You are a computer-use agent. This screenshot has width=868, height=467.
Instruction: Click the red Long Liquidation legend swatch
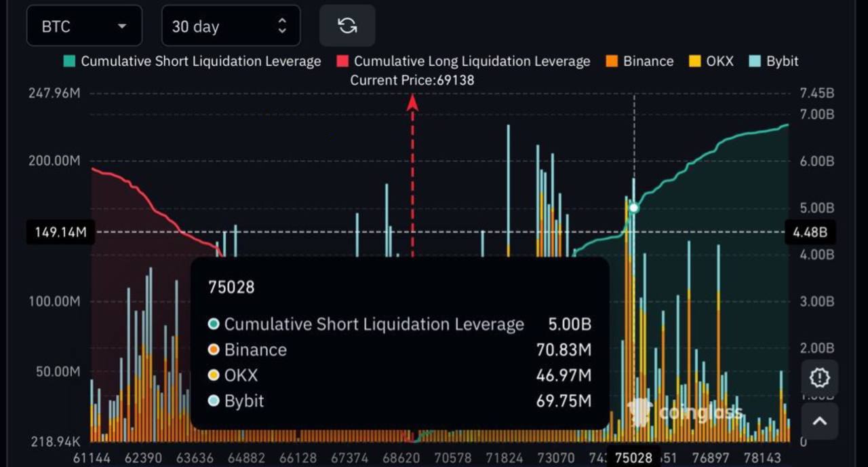click(342, 61)
